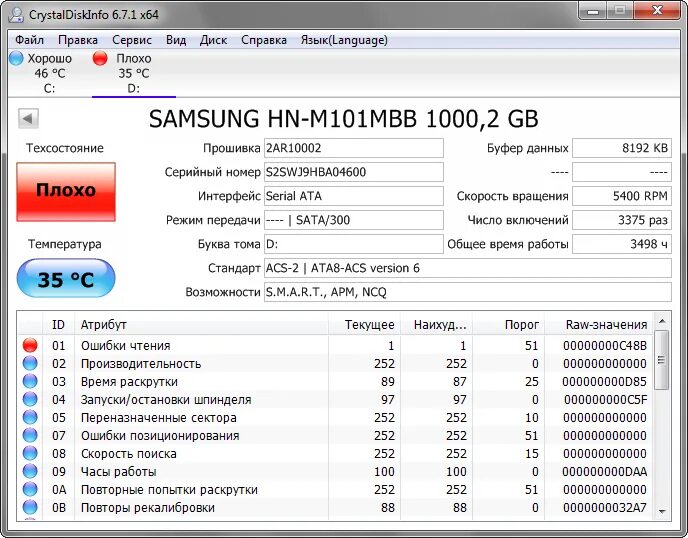This screenshot has height=538, width=688.
Task: Open the Вид menu
Action: [176, 40]
